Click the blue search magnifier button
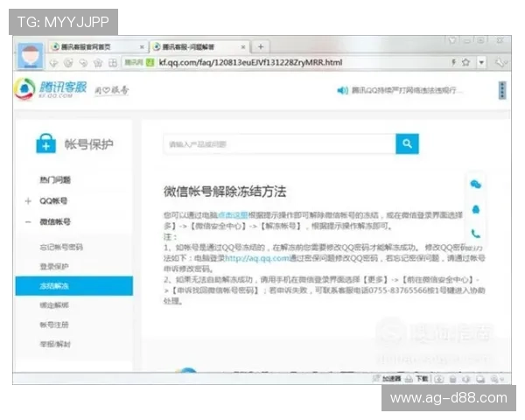 click(407, 144)
